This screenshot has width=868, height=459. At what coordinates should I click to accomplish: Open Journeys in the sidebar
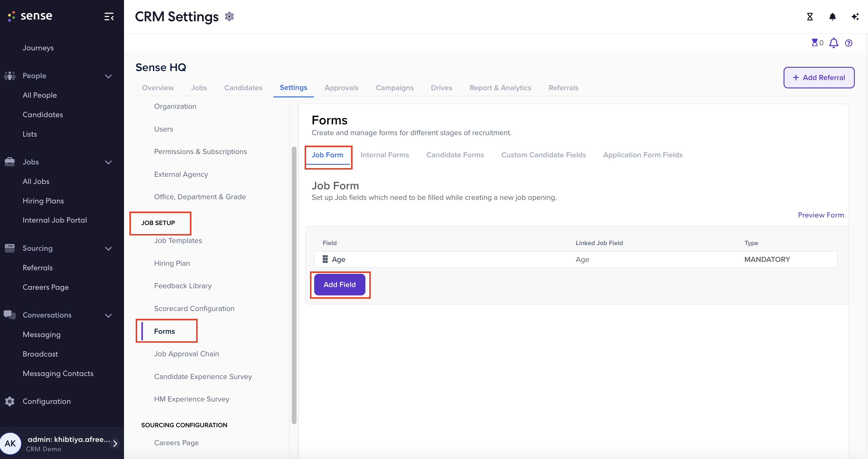pyautogui.click(x=38, y=48)
